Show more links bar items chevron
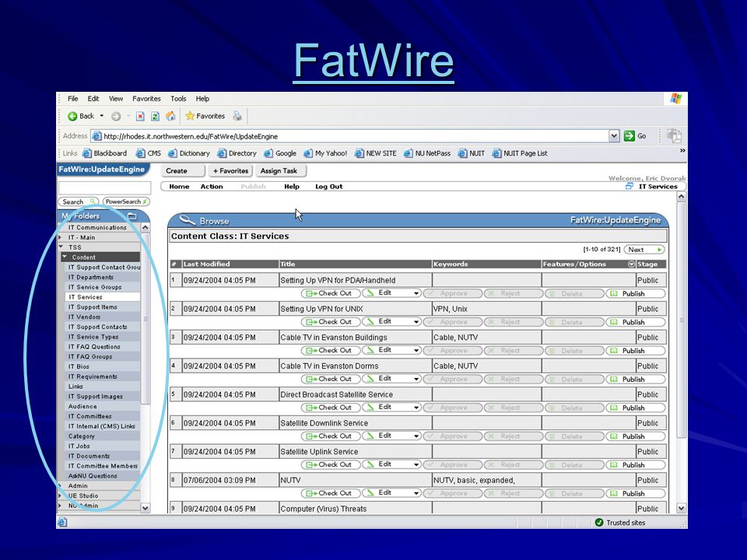 coord(682,150)
